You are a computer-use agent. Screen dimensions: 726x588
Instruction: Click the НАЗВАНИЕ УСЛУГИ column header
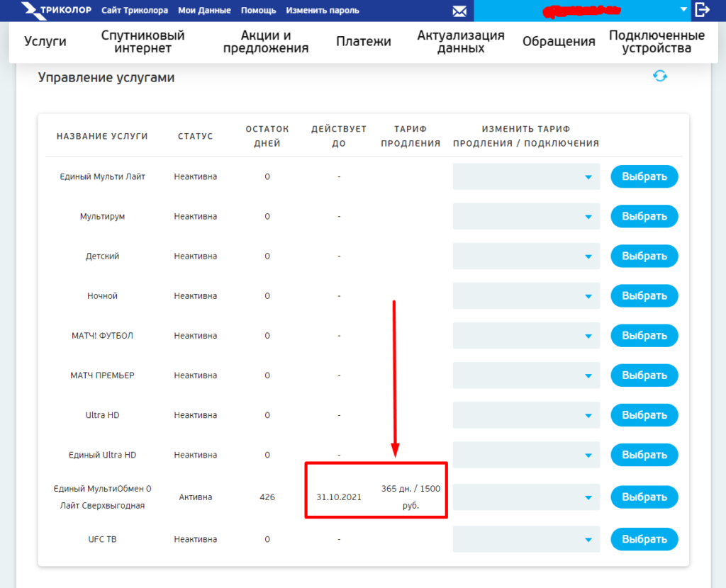coord(102,136)
